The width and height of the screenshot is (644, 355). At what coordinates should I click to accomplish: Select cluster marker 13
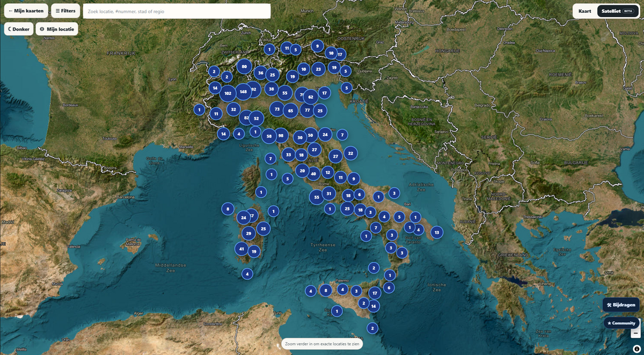pos(437,232)
